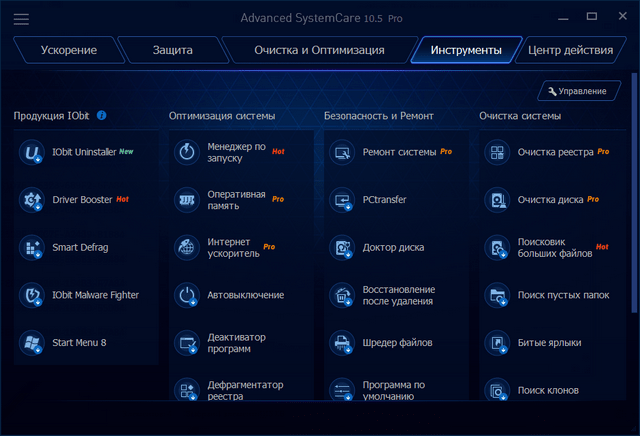Open the Start Menu 8 icon
The width and height of the screenshot is (640, 436).
coord(33,342)
